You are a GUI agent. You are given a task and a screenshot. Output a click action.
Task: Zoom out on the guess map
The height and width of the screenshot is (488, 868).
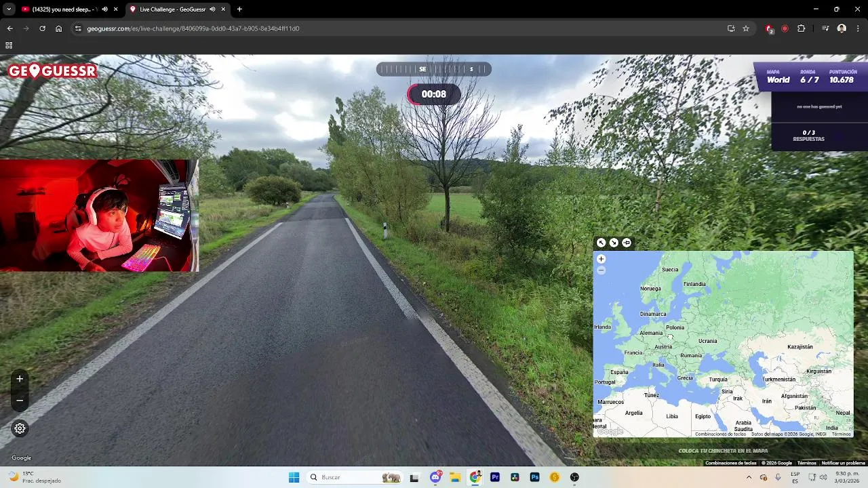(x=601, y=270)
